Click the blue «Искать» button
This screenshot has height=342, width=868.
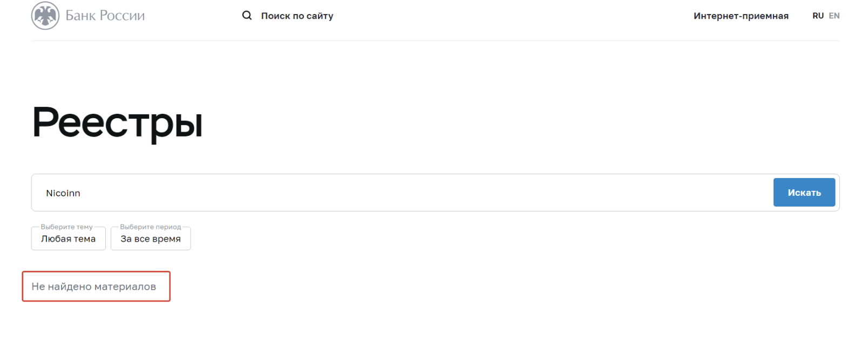(x=804, y=193)
